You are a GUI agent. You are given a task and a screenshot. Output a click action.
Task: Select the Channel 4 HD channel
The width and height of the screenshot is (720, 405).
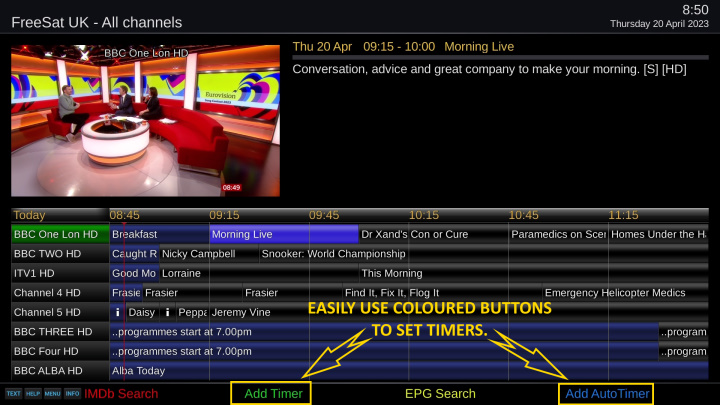click(x=60, y=293)
